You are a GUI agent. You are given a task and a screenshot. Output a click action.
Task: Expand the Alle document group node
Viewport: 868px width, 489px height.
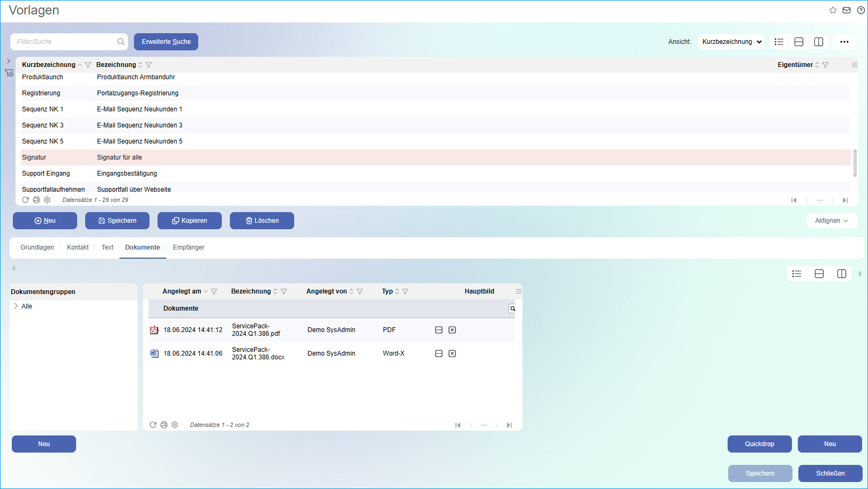click(x=16, y=306)
